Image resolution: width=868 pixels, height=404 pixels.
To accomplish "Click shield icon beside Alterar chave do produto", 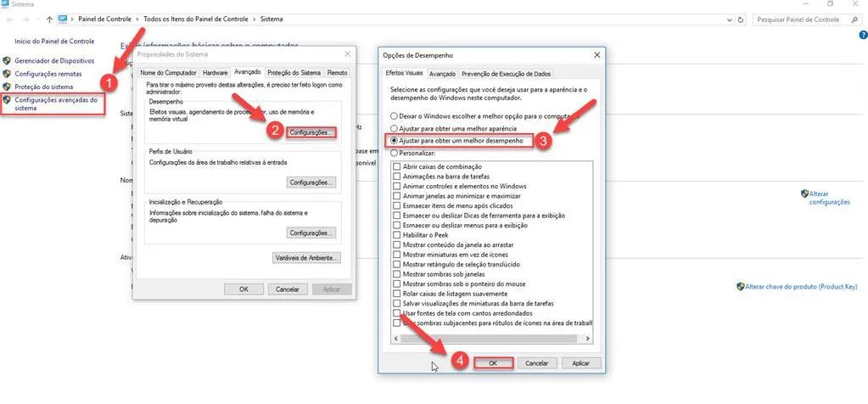I will point(740,287).
